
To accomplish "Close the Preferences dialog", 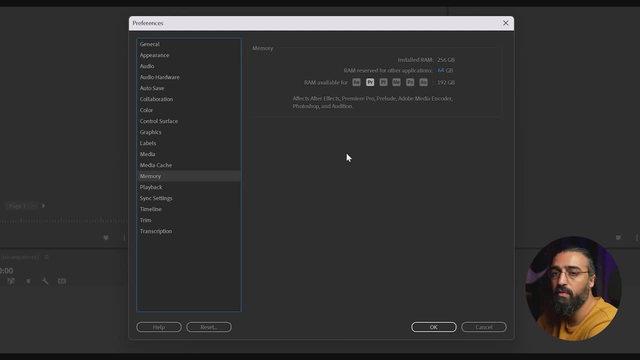I will click(x=506, y=23).
